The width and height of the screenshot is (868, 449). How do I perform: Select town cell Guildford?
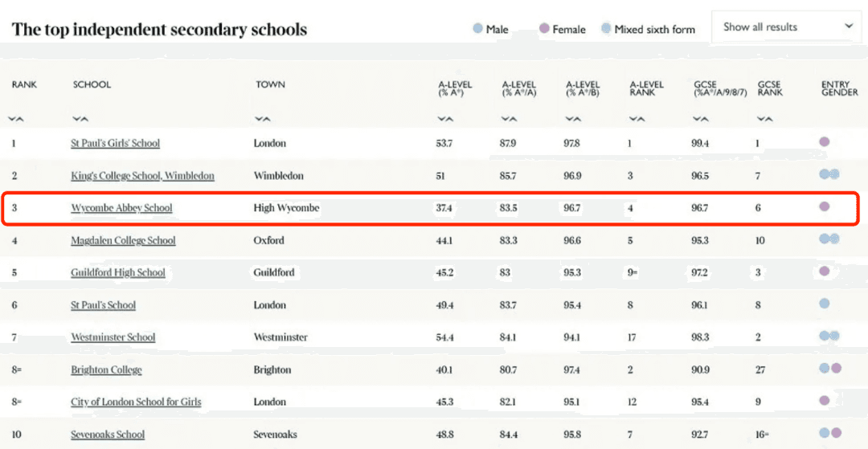(x=274, y=272)
